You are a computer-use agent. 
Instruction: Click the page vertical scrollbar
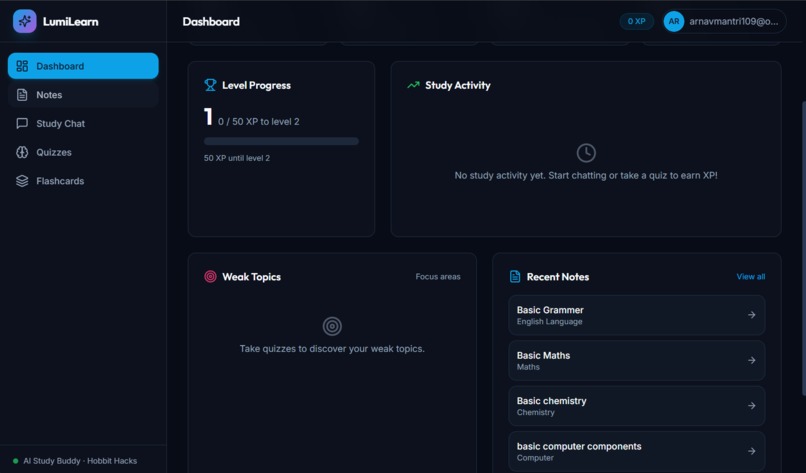coord(803,248)
